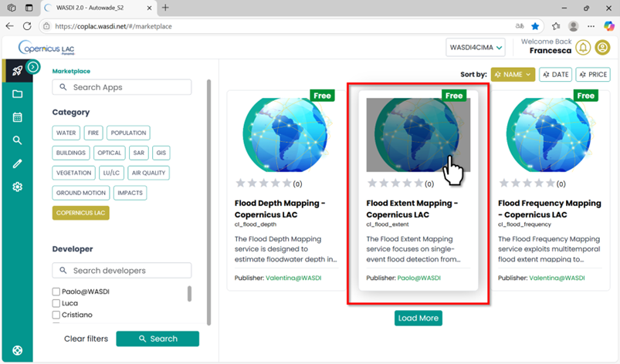The image size is (620, 364).
Task: Sort apps by PRICE
Action: pyautogui.click(x=593, y=74)
